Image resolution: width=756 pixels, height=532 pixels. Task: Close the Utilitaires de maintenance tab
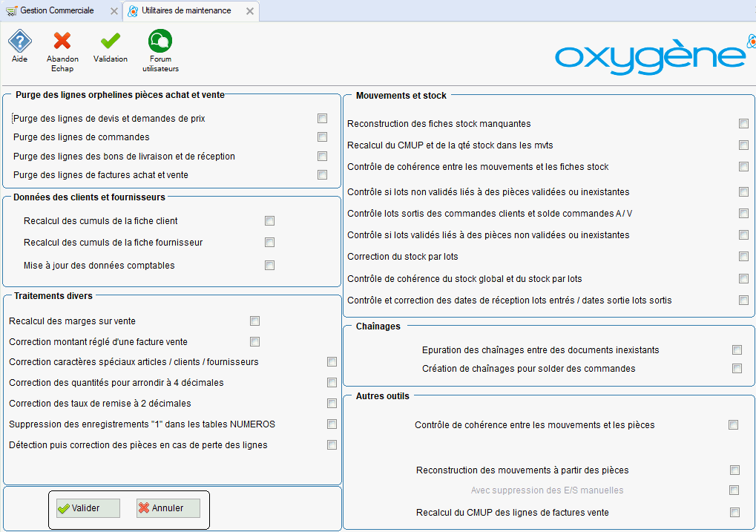click(x=250, y=11)
